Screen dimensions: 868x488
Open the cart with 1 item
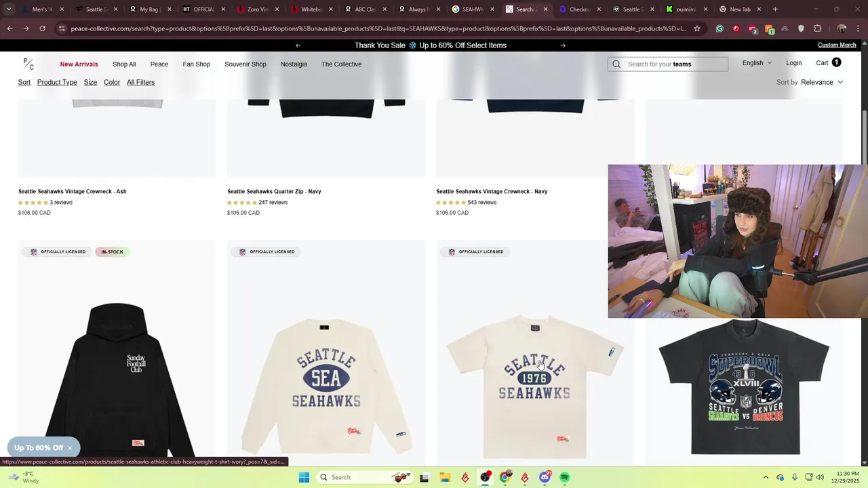click(x=829, y=63)
